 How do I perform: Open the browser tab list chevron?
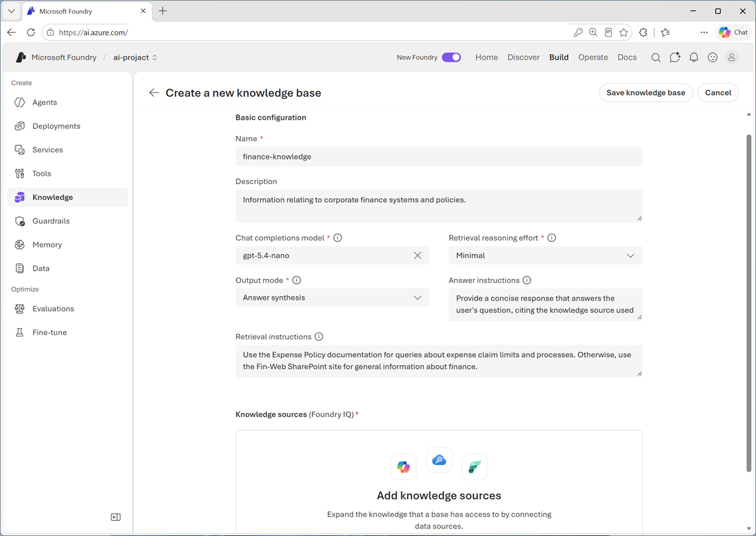point(11,11)
